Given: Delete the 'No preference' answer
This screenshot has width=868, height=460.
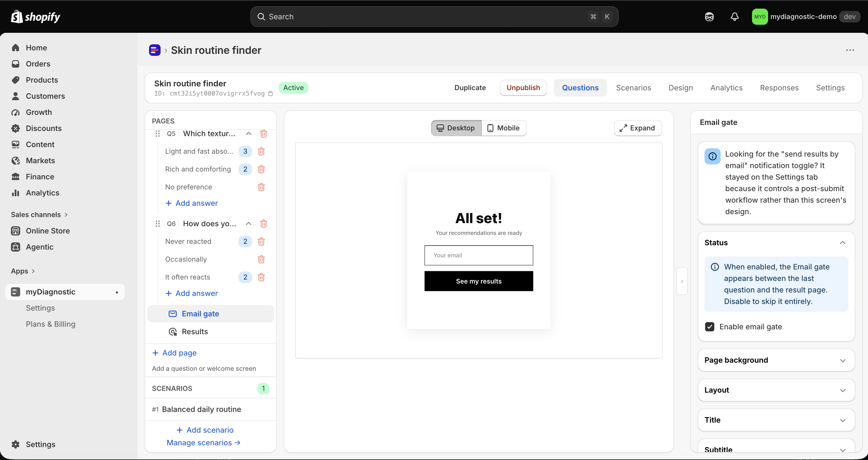Looking at the screenshot, I should (261, 187).
